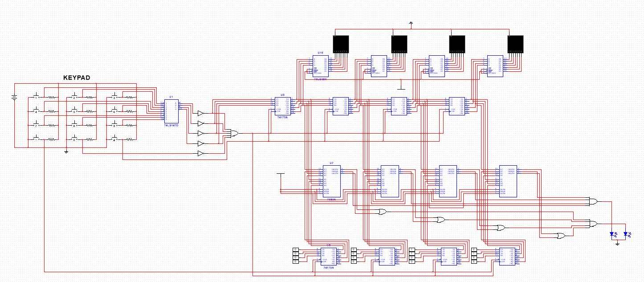This screenshot has width=644, height=282.
Task: Select the resistor beside pushbutton 6
Action: click(x=128, y=110)
